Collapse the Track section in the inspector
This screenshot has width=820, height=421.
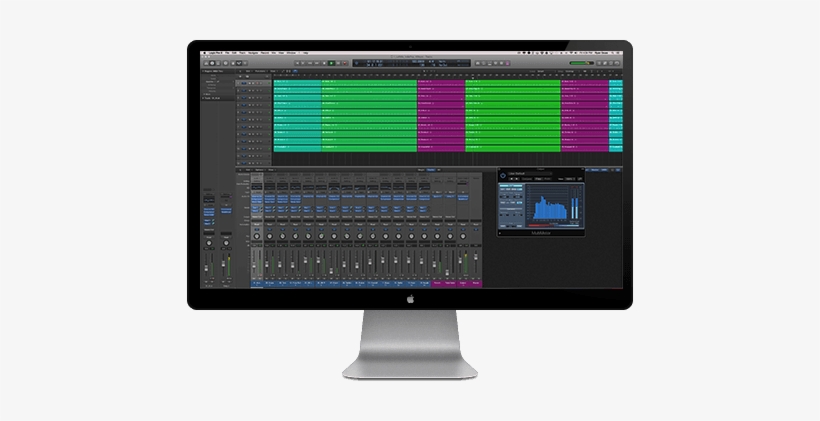click(x=203, y=98)
